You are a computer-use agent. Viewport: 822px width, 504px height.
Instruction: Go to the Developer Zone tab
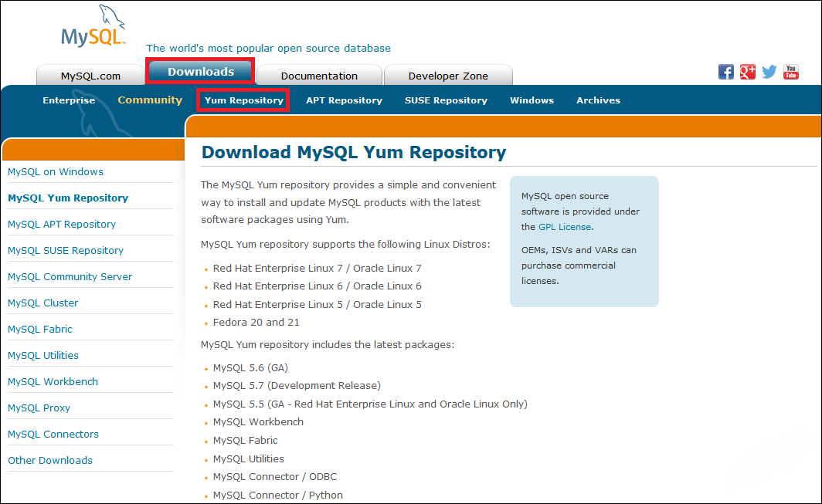tap(448, 76)
